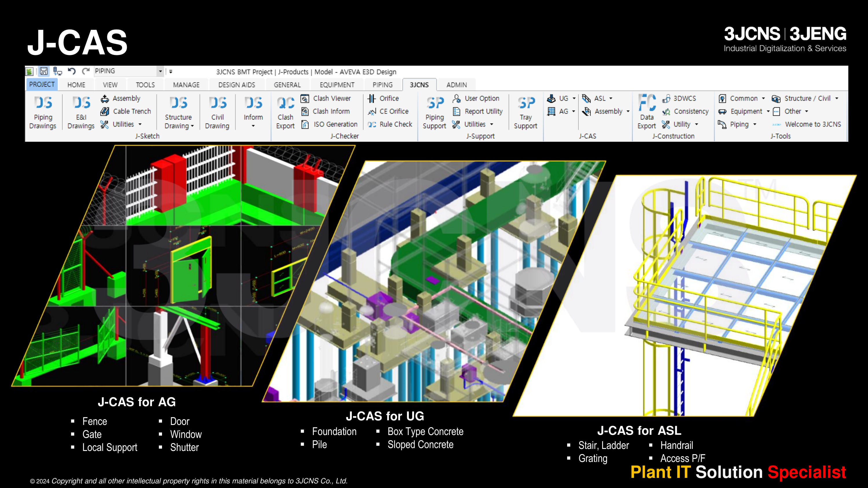The width and height of the screenshot is (868, 488).
Task: Open User Option in J-Support
Action: click(476, 98)
